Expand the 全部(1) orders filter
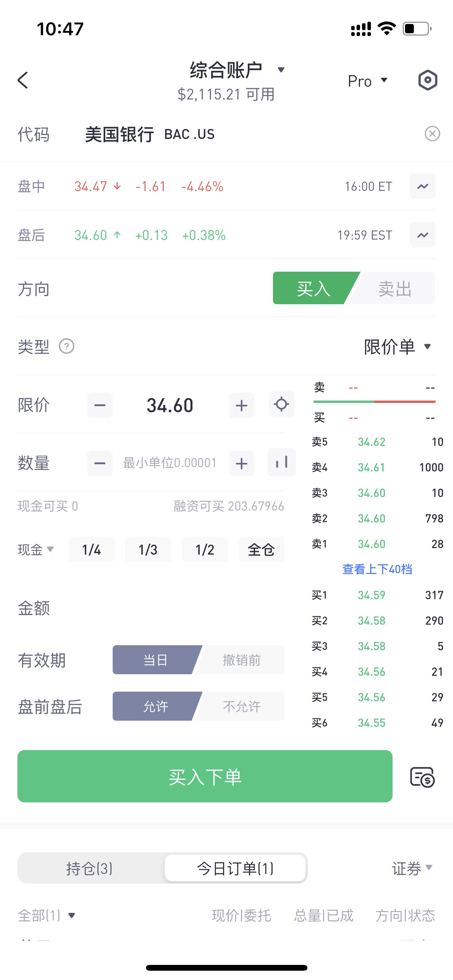 pyautogui.click(x=46, y=915)
